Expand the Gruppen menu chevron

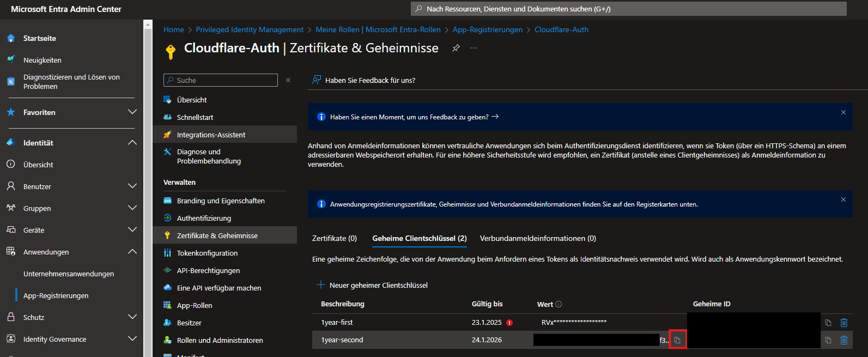tap(132, 208)
